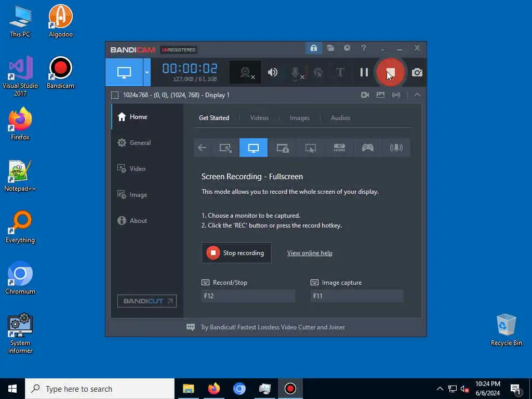Screen dimensions: 532x399
Task: Click the back arrow in mode row
Action: coord(202,148)
